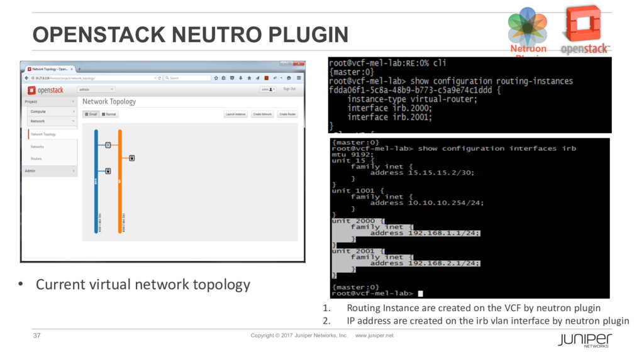Click highlighted address 192.168.2.1/24
This screenshot has width=644, height=362.
[425, 263]
